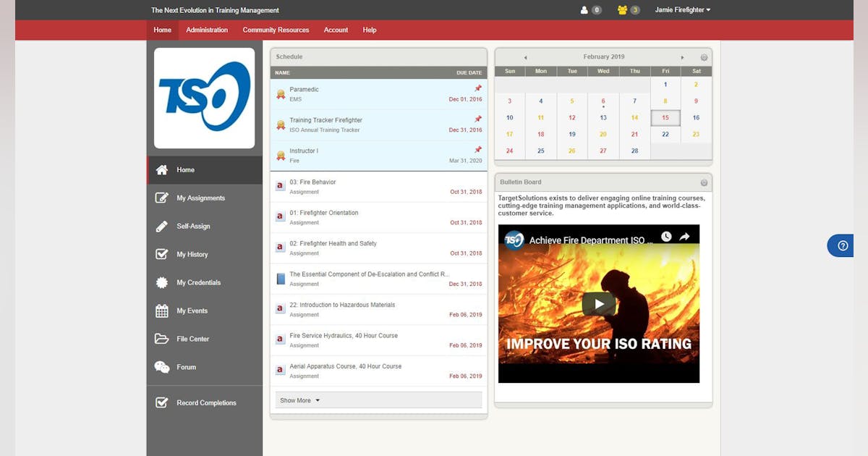Play the Improve Your ISO Rating video
The height and width of the screenshot is (456, 868).
(599, 303)
